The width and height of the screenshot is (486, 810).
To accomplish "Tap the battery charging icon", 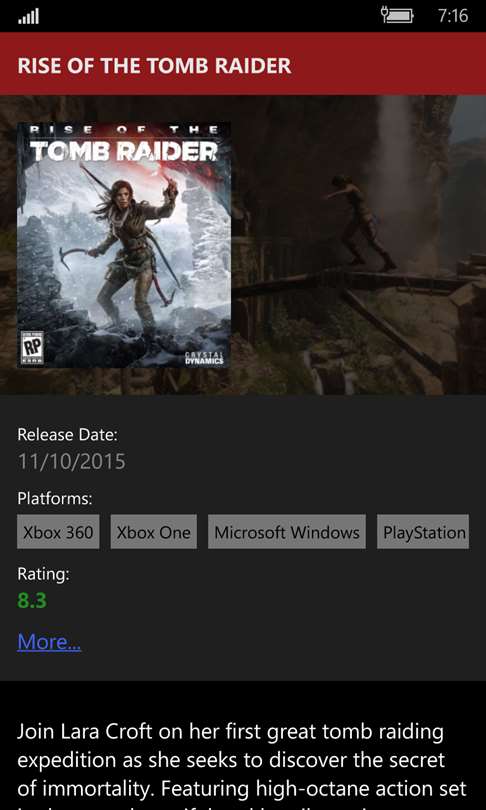I will point(397,15).
